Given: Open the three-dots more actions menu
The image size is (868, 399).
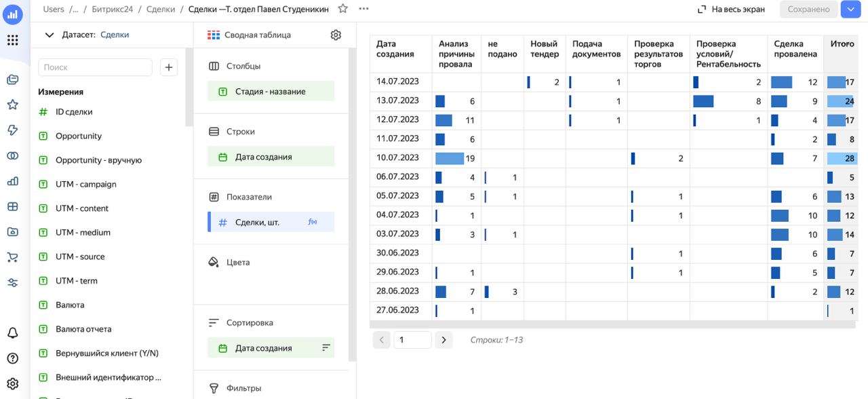Looking at the screenshot, I should 364,9.
